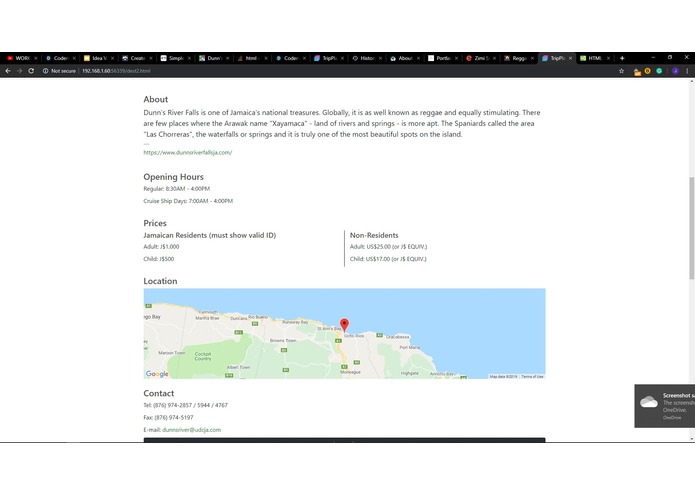The image size is (695, 494).
Task: Open Chrome's three-dot menu
Action: tap(687, 71)
